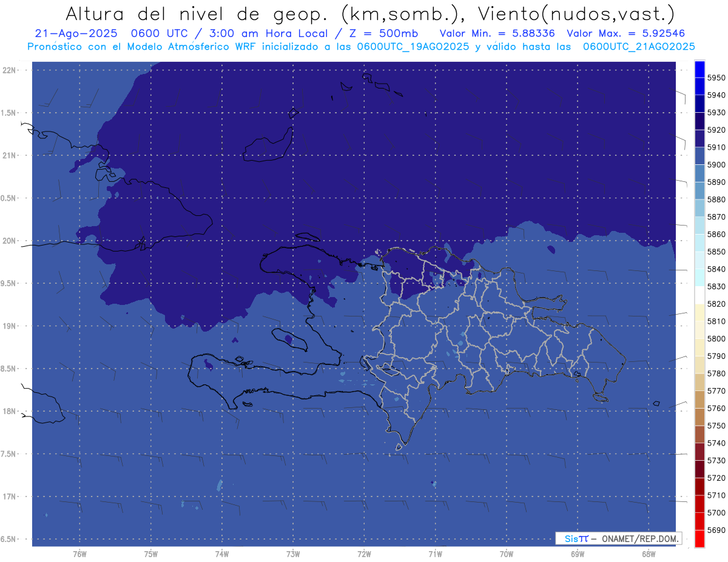Click colorbar swatch between 5910 and 5920
Image resolution: width=728 pixels, height=562 pixels.
[699, 139]
